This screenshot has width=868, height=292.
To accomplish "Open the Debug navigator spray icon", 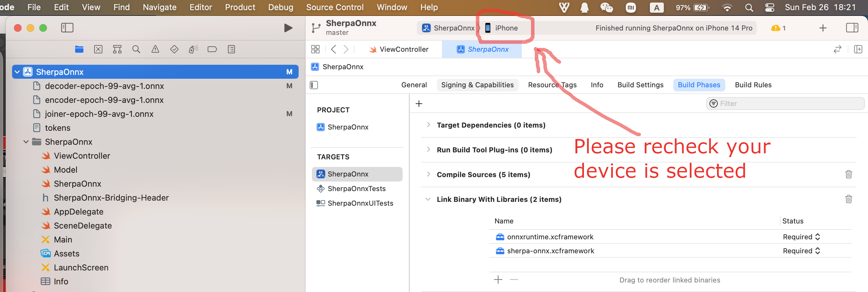I will click(x=193, y=50).
